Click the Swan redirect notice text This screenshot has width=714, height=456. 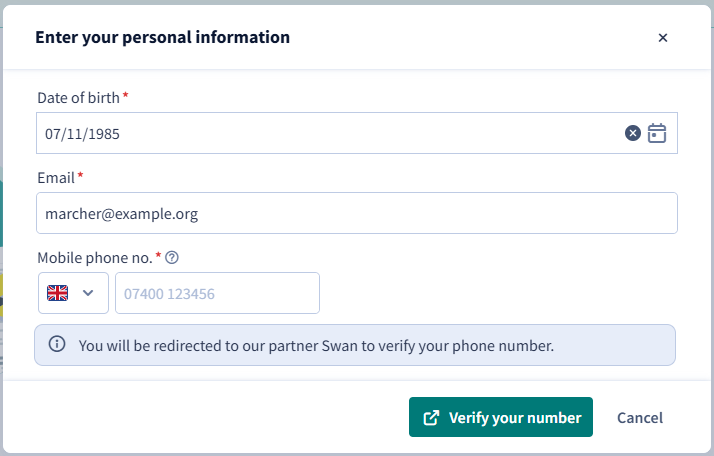click(x=316, y=346)
